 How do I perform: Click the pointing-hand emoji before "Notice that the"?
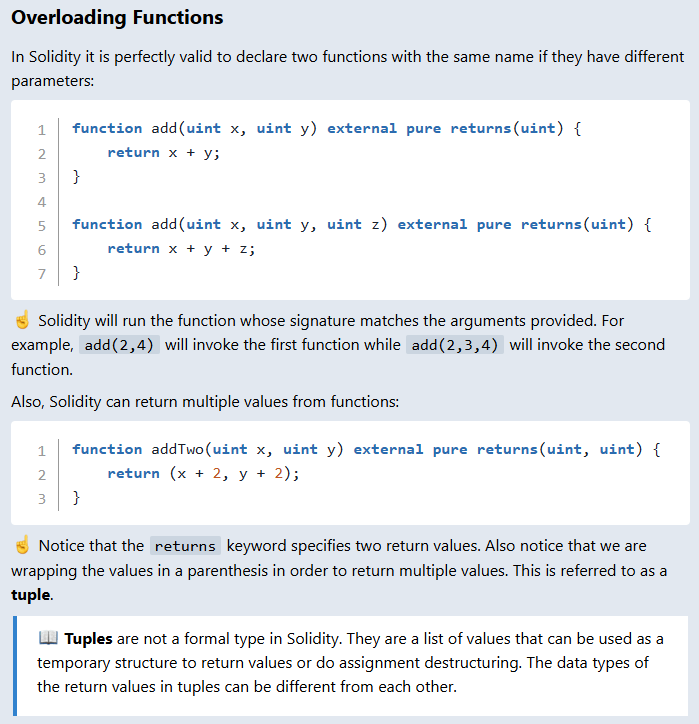(x=22, y=546)
